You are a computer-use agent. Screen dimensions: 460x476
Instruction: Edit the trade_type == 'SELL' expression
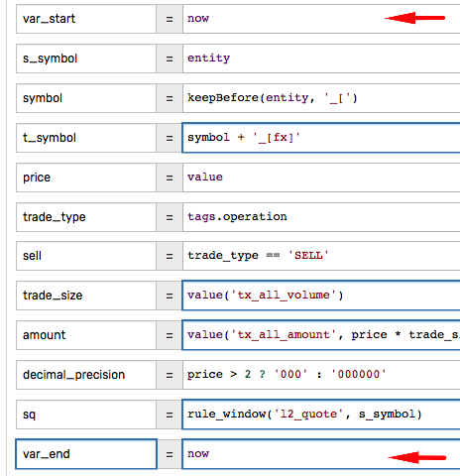pos(321,256)
